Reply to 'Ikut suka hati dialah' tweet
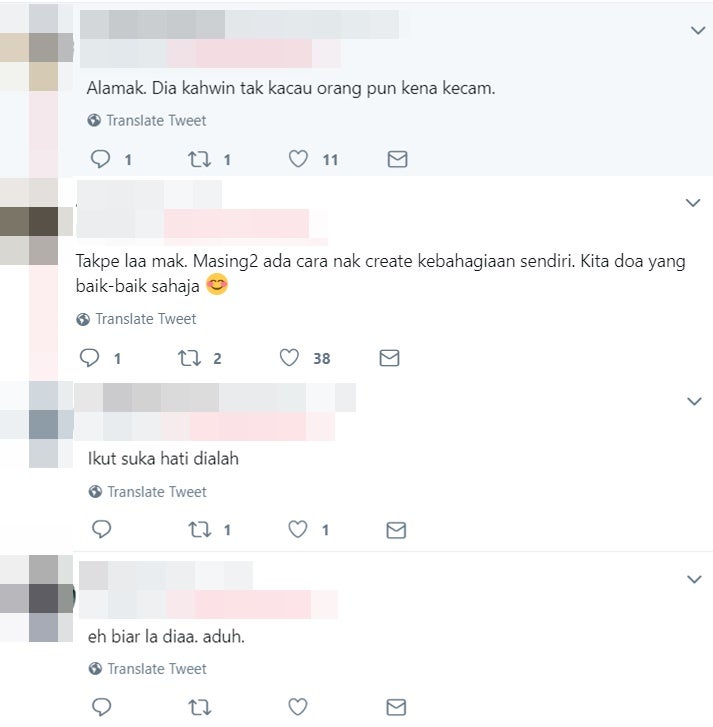Screen dimensions: 713x727 [102, 529]
